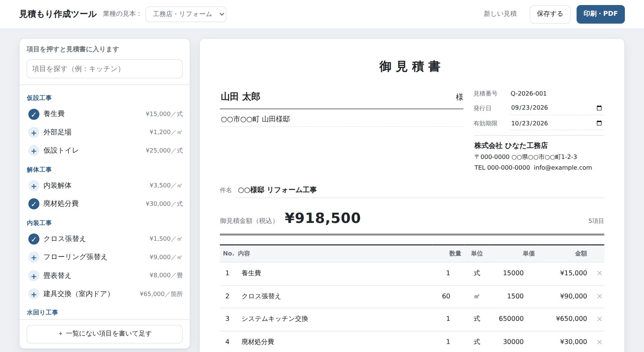This screenshot has height=352, width=644.
Task: Click the 解体工事 category heading
Action: tap(39, 170)
